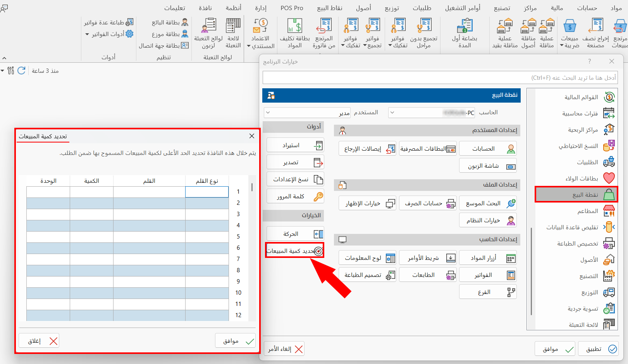
Task: Open the لائحة التعبئة tool icon
Action: [233, 33]
